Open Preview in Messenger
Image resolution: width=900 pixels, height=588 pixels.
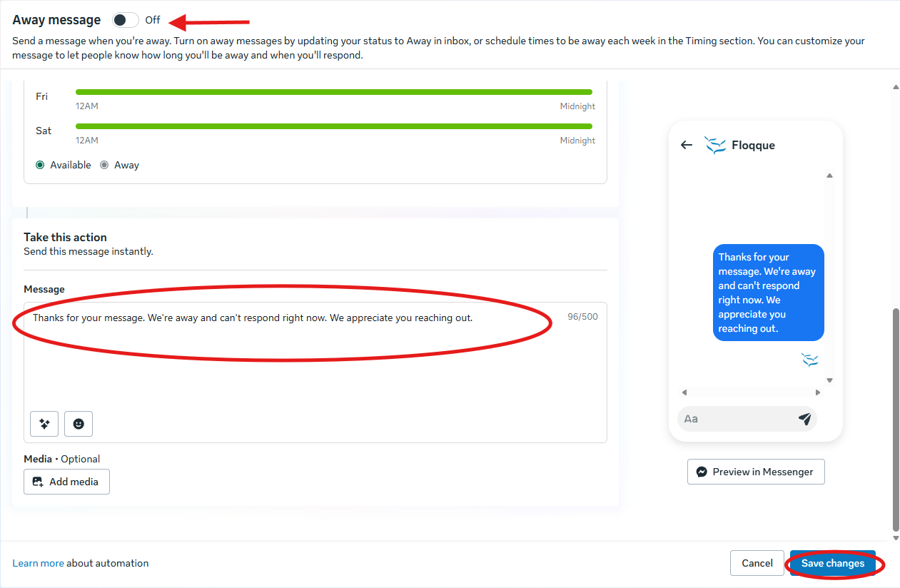pyautogui.click(x=756, y=472)
